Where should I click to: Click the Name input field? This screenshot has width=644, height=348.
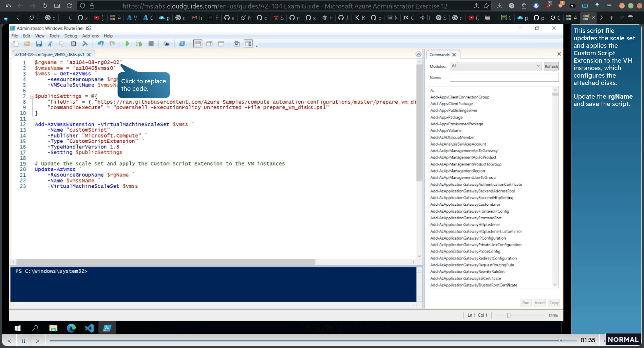(504, 78)
